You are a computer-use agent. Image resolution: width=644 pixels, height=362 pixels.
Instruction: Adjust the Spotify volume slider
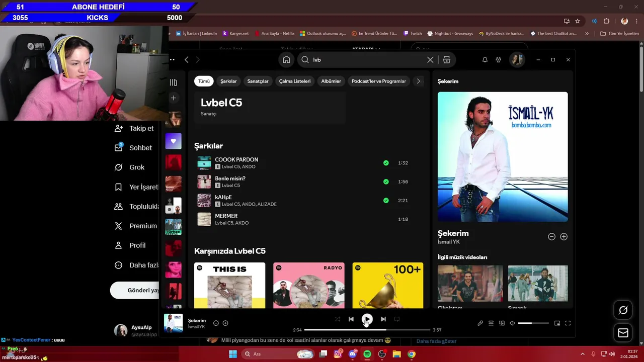click(533, 323)
